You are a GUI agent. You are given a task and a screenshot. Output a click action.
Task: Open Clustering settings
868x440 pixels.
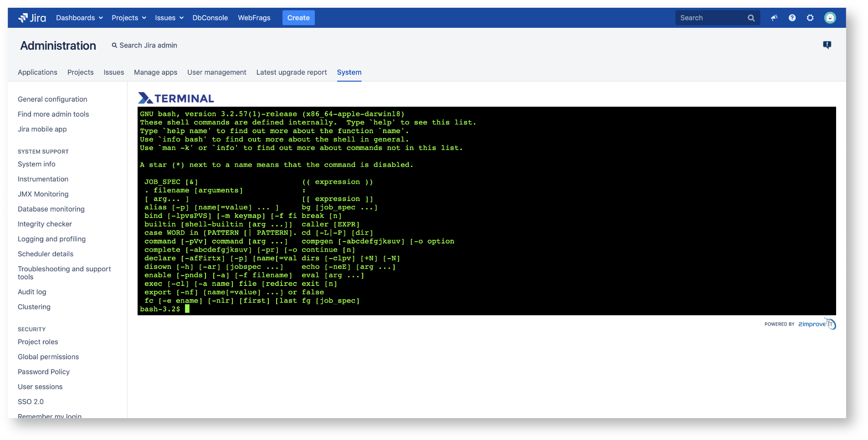point(34,307)
